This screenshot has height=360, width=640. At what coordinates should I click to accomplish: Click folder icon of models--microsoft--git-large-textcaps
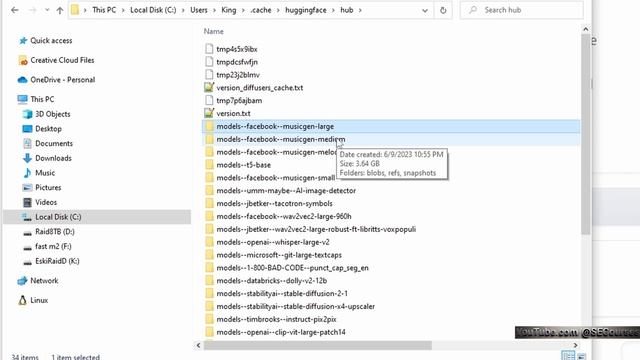(x=209, y=255)
